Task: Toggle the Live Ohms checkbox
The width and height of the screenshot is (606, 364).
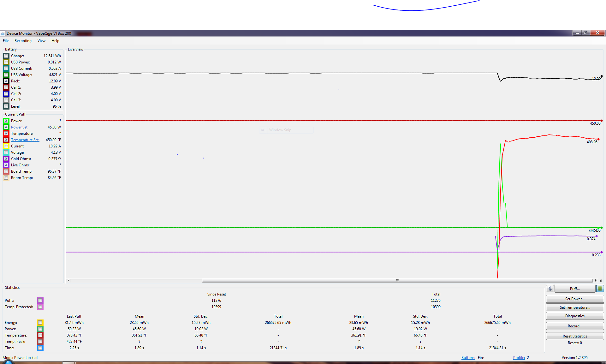Action: tap(6, 165)
